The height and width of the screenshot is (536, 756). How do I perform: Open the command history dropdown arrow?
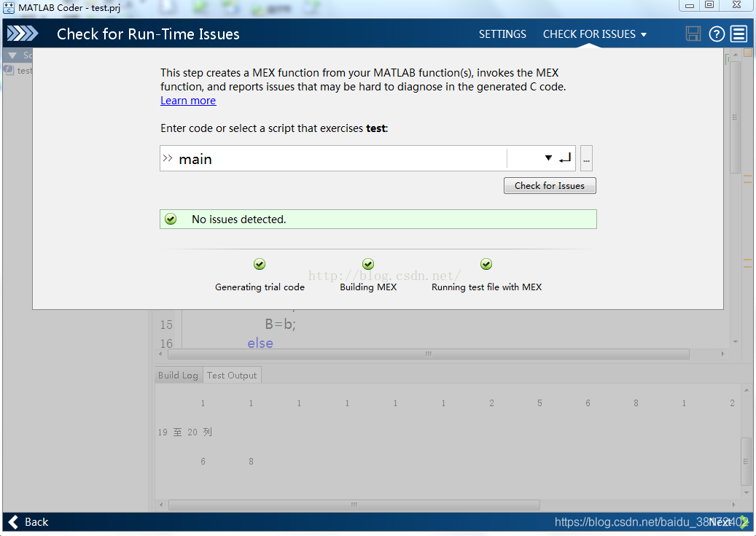click(x=548, y=158)
